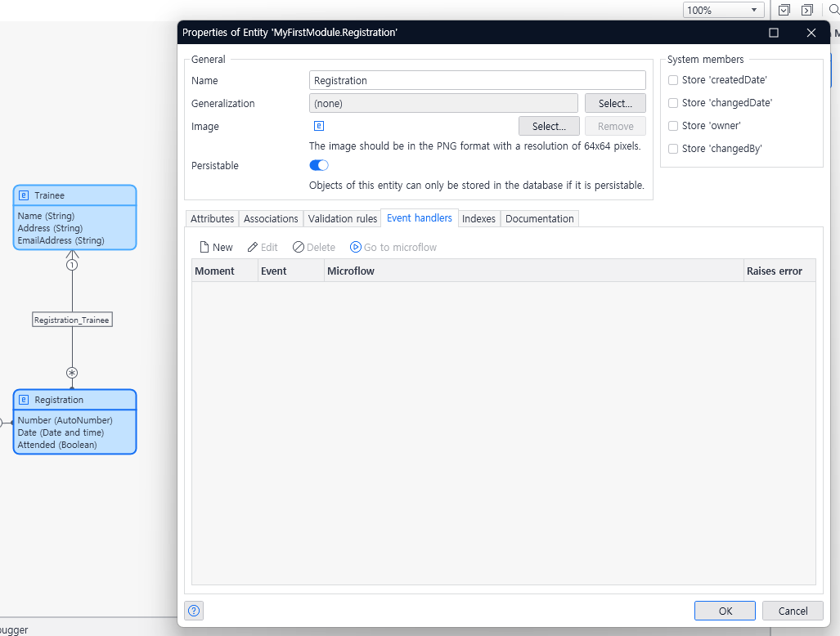
Task: Click the EmailAddress (String) attribute
Action: (61, 240)
